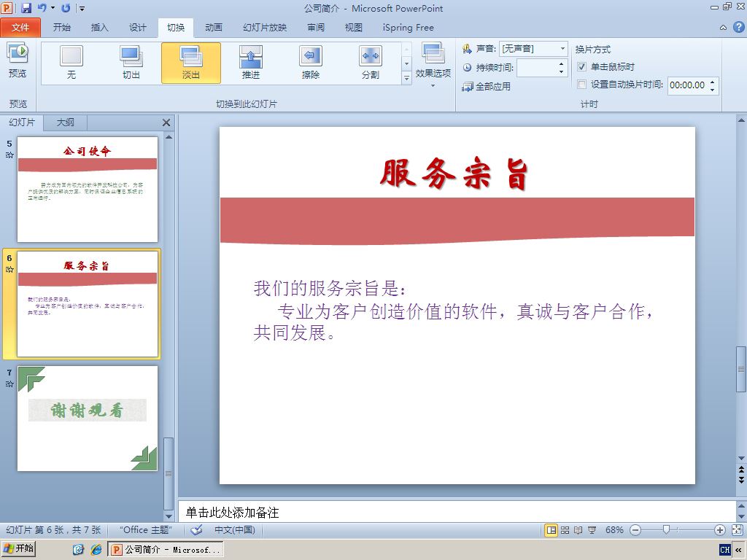
Task: Select the 无 (None) transition
Action: 71,63
